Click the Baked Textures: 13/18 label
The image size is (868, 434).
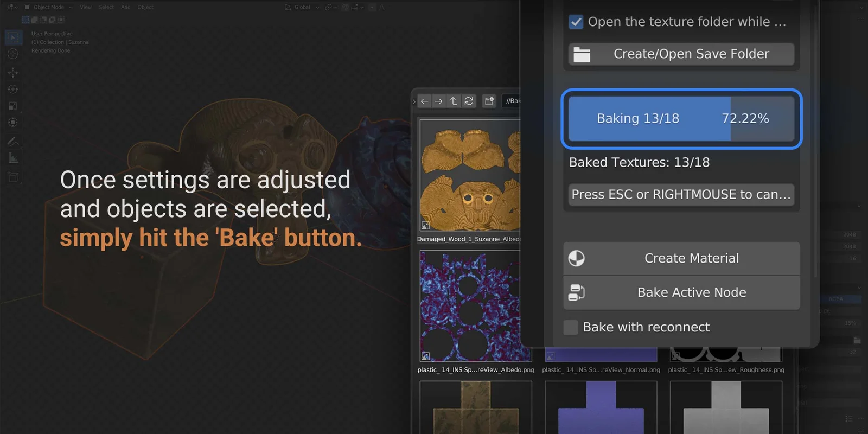639,162
